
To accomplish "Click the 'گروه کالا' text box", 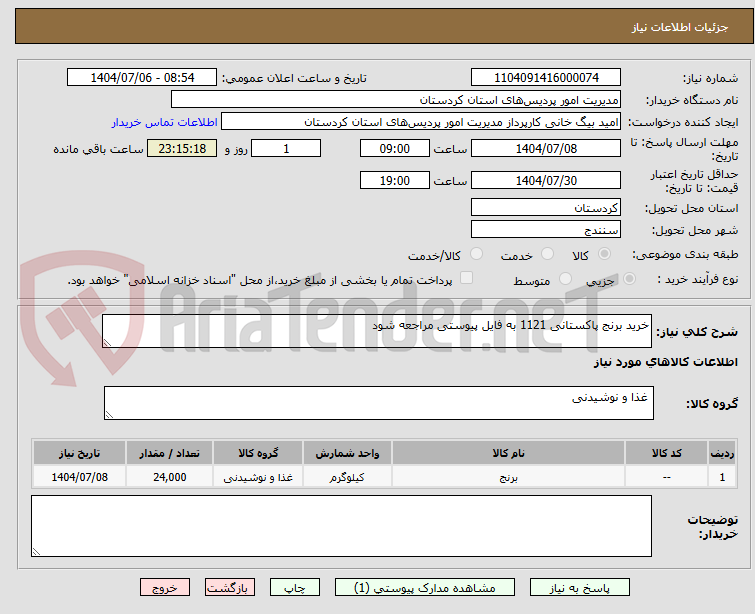I will pos(378,403).
